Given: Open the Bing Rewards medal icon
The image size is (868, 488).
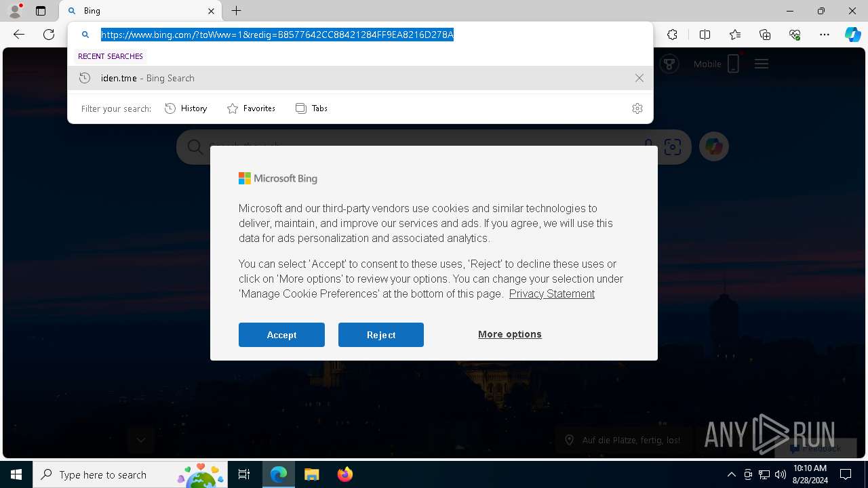Looking at the screenshot, I should coord(669,64).
